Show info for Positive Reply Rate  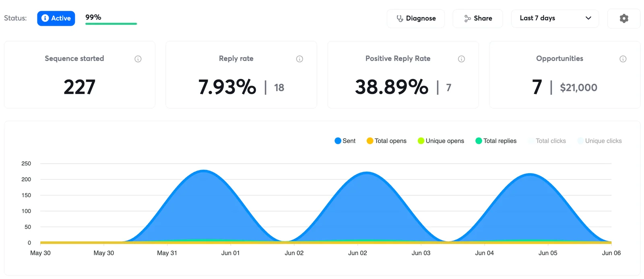pyautogui.click(x=462, y=59)
